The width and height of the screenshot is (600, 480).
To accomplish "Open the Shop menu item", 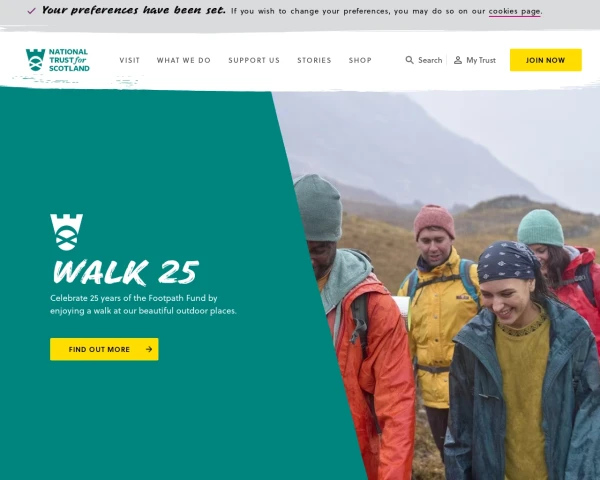I will (360, 60).
